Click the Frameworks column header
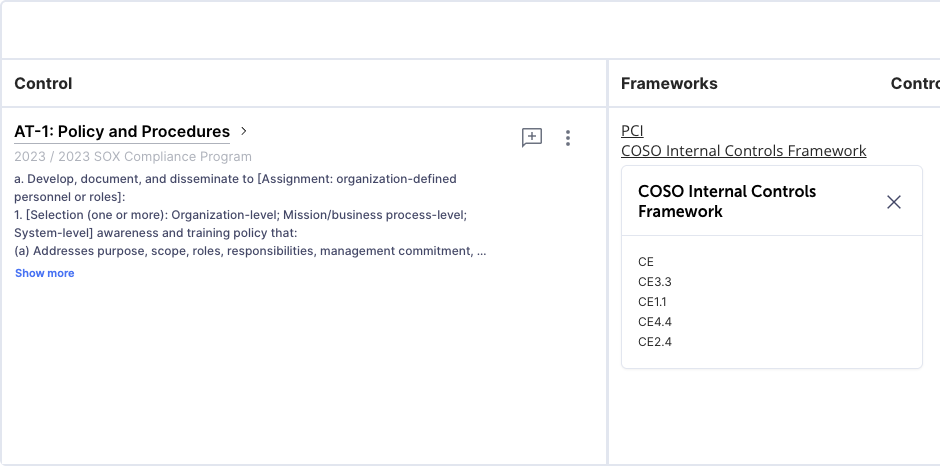Screen dimensions: 940x466 (x=669, y=84)
